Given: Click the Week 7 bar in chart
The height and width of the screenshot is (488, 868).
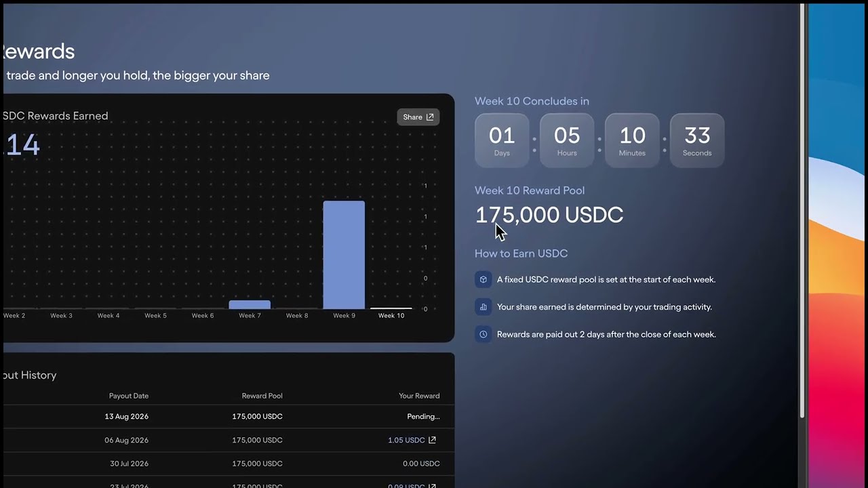Looking at the screenshot, I should point(250,305).
